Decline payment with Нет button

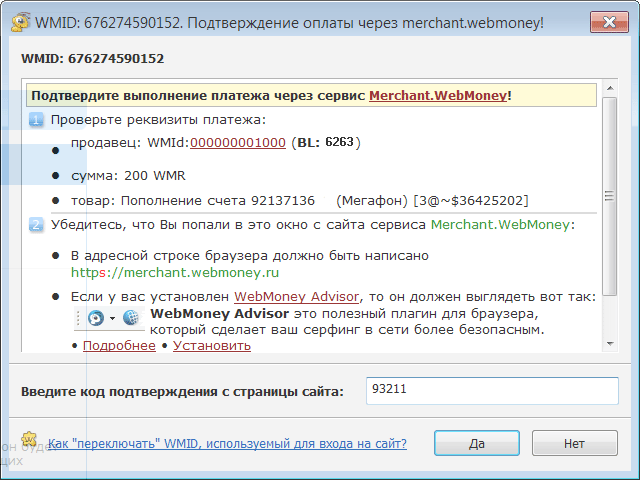[575, 443]
